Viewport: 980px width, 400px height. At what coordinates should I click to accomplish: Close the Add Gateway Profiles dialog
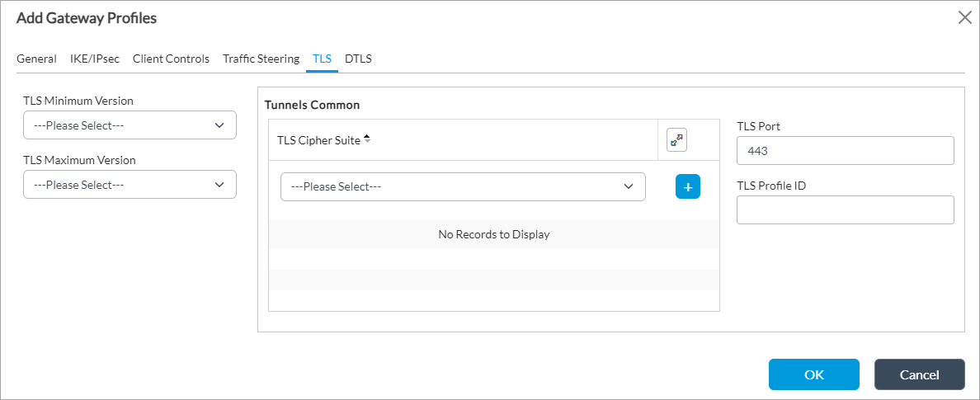click(x=964, y=17)
